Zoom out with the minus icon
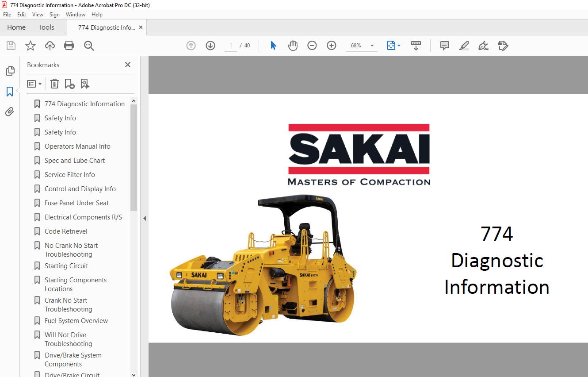The height and width of the screenshot is (377, 588). tap(312, 46)
